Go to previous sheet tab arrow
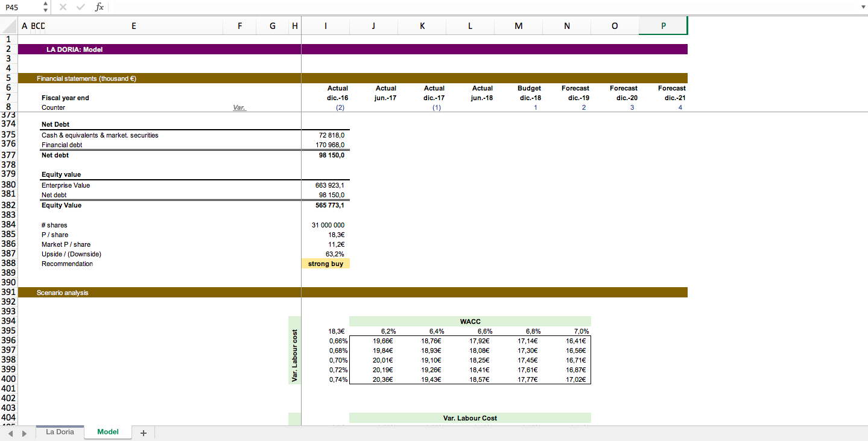The width and height of the screenshot is (868, 441). tap(9, 433)
